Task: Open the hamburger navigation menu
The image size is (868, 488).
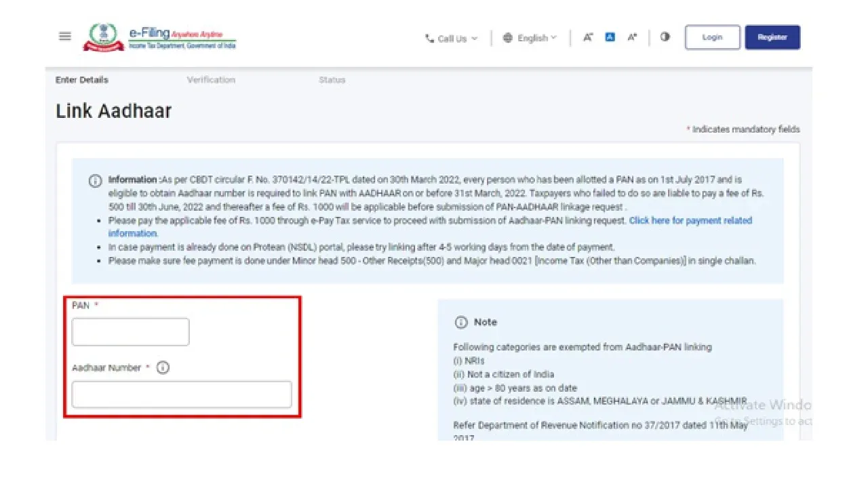Action: 65,37
